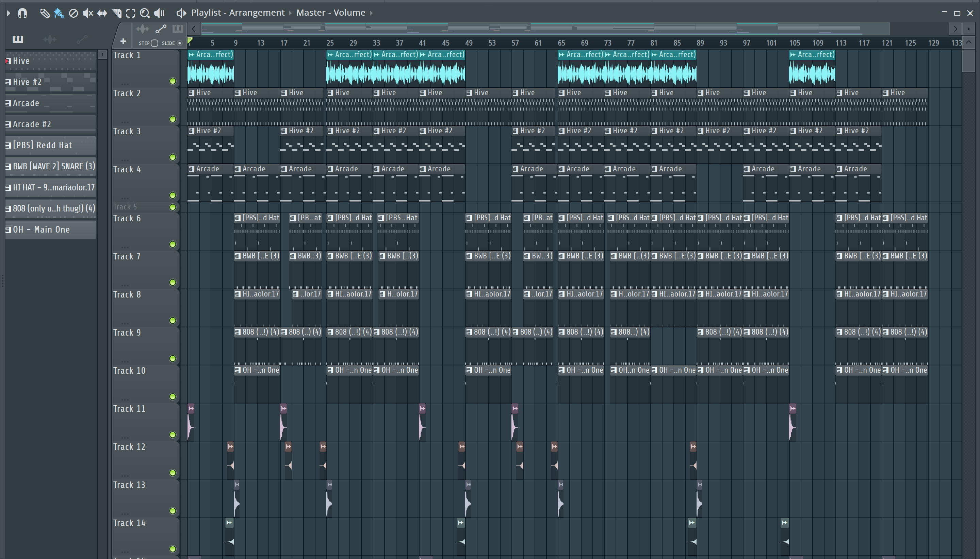Click bar 105 on the timeline ruler

point(795,43)
